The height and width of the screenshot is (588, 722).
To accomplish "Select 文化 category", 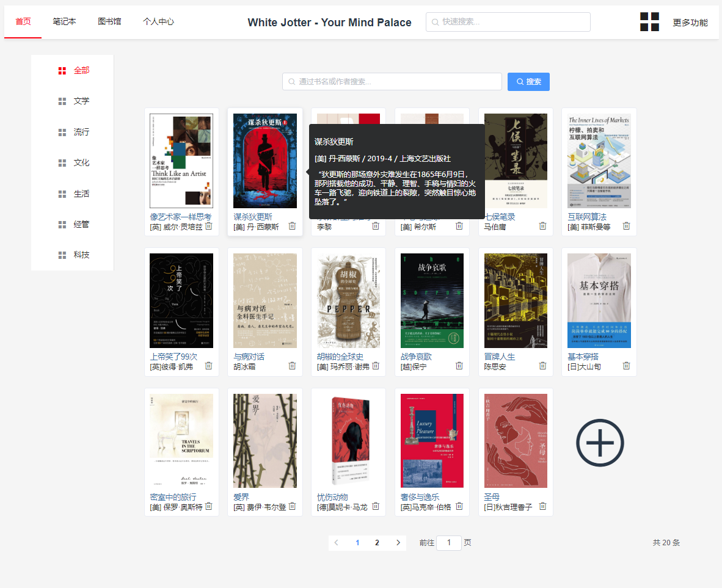I will point(72,163).
